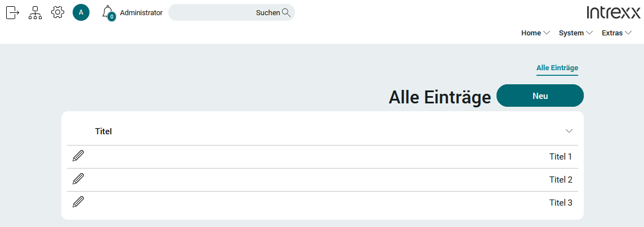The image size is (644, 227).
Task: Click the Administrator avatar circle
Action: pyautogui.click(x=81, y=12)
